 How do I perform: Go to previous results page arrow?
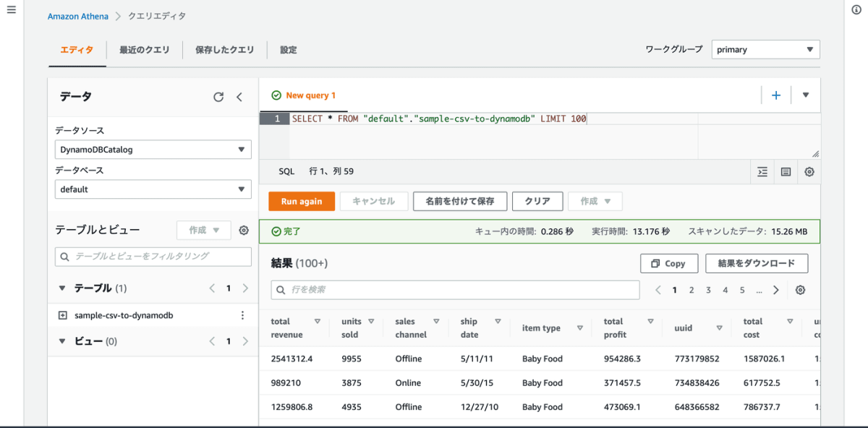point(658,290)
